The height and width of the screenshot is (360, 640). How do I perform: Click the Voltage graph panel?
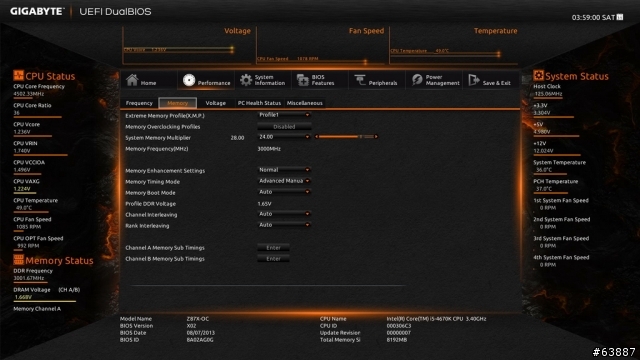[x=187, y=45]
